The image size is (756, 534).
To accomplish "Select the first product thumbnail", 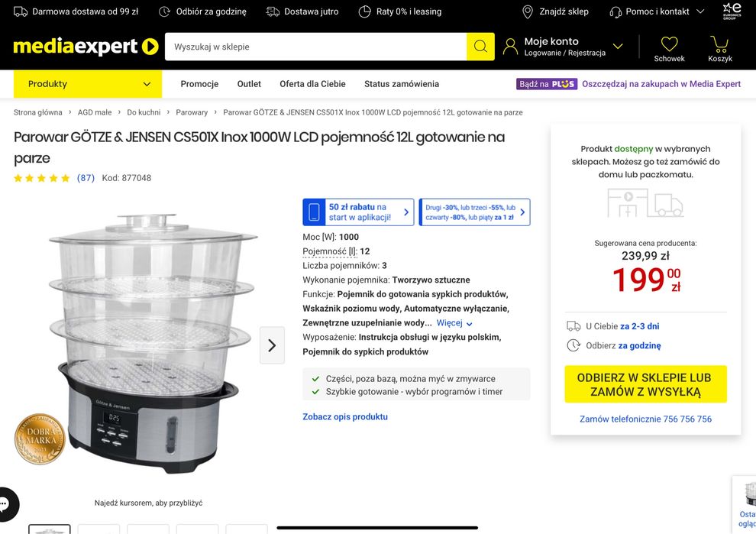I will (x=50, y=529).
